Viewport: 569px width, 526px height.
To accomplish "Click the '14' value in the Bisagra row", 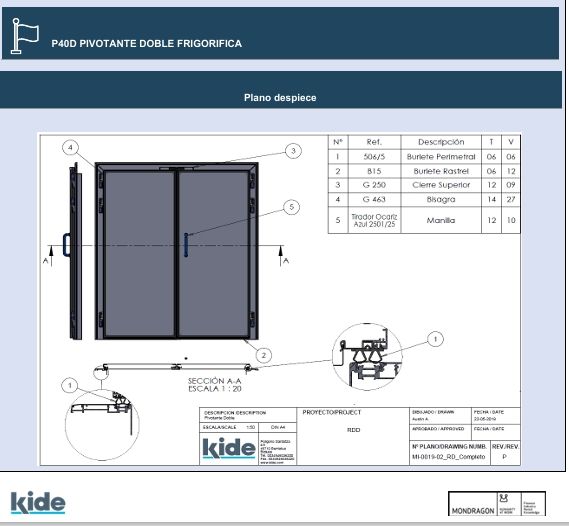I will pos(491,199).
